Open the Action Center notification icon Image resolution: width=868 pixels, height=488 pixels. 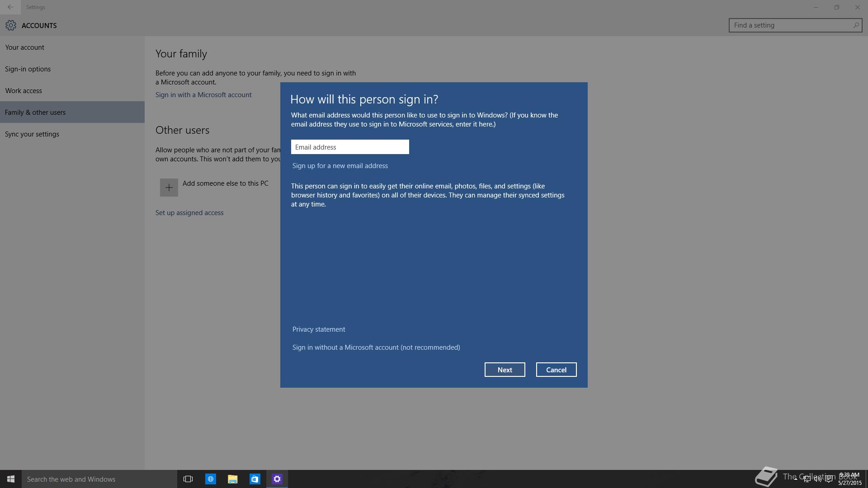coord(829,479)
